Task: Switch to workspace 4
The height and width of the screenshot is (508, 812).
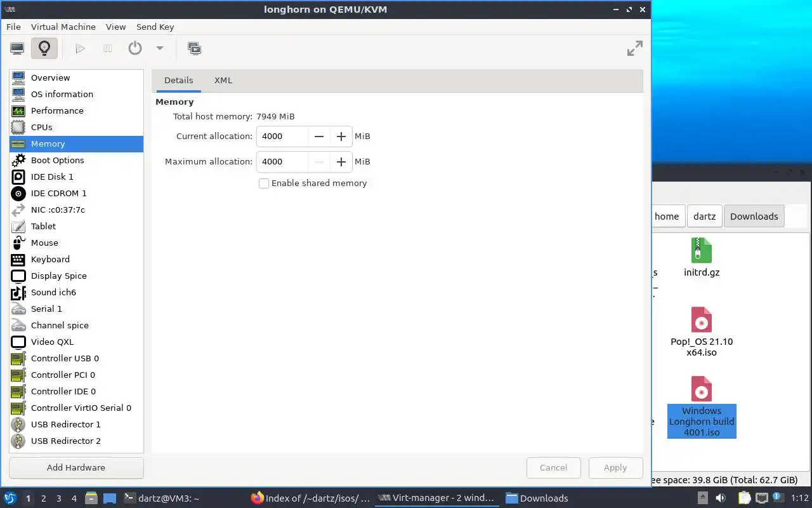Action: [x=74, y=498]
